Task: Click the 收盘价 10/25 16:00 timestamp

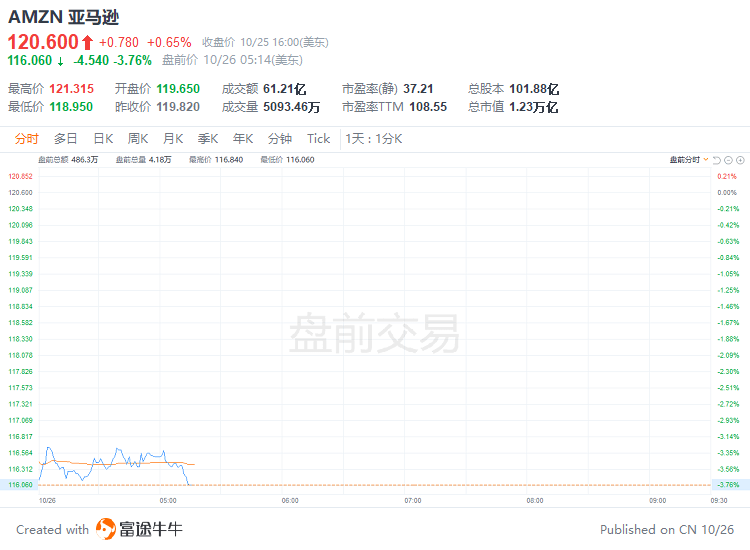Action: (265, 43)
